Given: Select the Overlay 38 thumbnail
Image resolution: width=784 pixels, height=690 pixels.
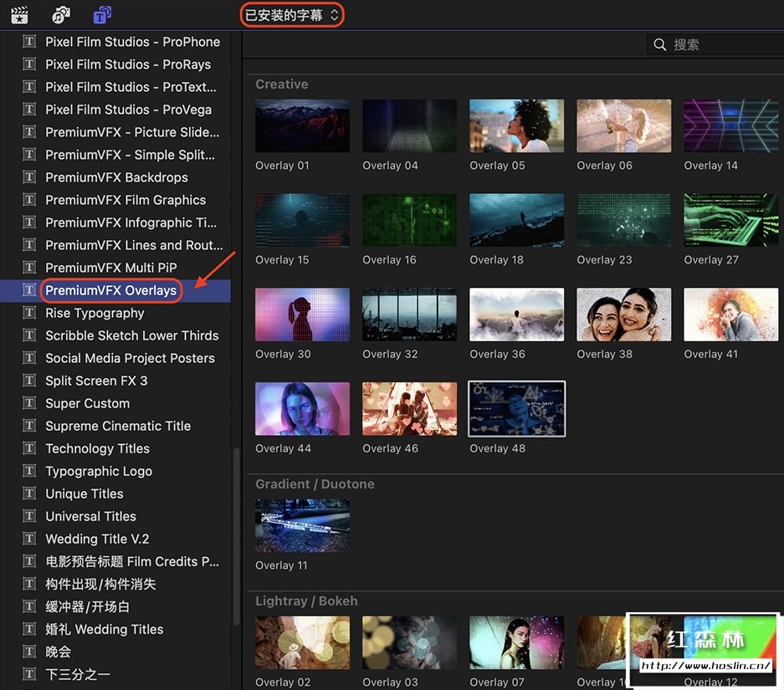Looking at the screenshot, I should point(624,314).
